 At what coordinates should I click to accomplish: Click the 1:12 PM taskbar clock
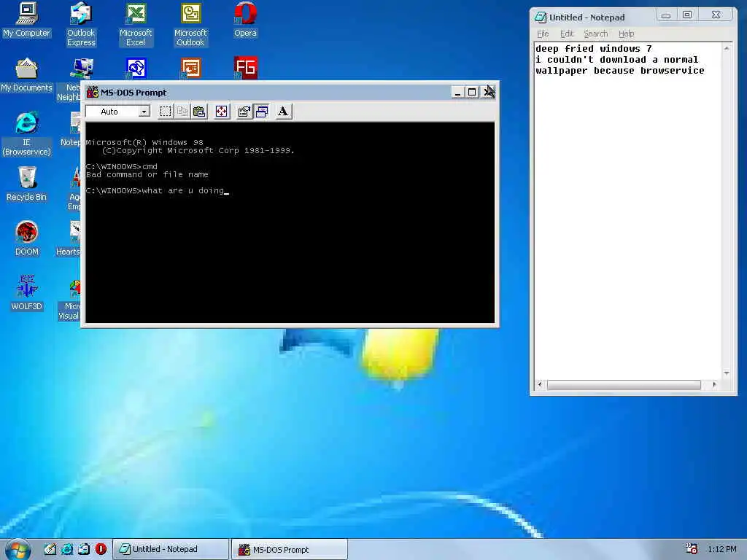(x=721, y=549)
